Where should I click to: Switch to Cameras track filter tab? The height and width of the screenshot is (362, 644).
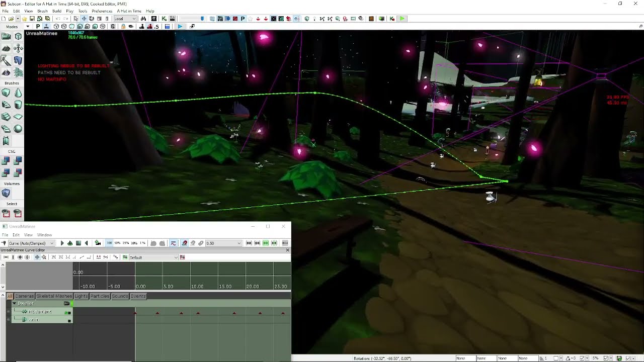pyautogui.click(x=24, y=296)
